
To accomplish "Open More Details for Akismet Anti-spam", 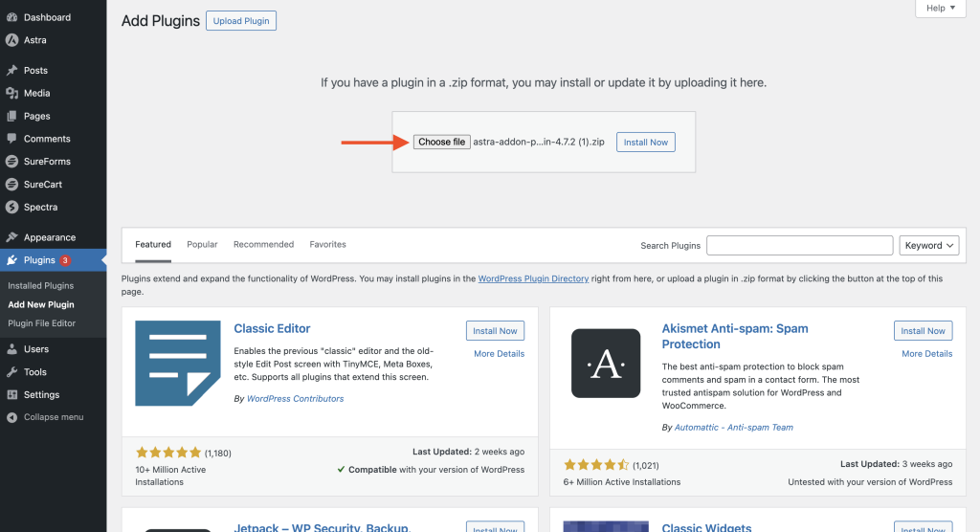I will [926, 354].
